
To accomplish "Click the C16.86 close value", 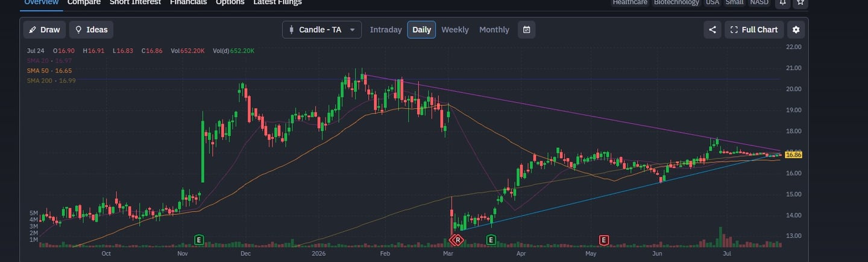I will (x=152, y=51).
